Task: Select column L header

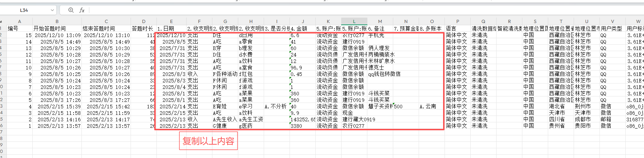Action: (354, 22)
